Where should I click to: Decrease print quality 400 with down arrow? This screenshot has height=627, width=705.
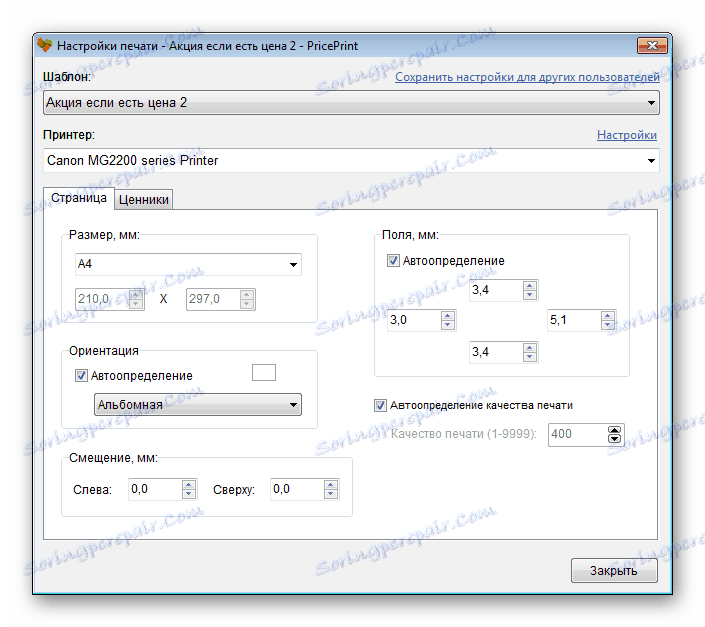[614, 439]
